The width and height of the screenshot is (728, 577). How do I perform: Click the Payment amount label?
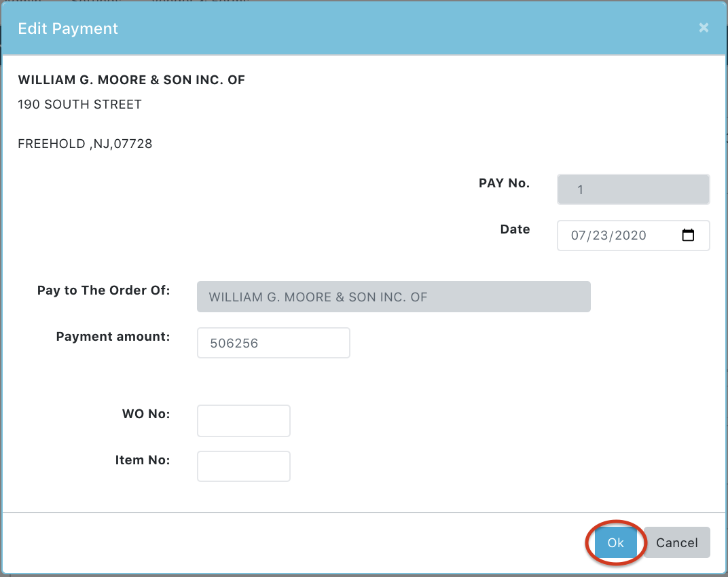point(113,337)
